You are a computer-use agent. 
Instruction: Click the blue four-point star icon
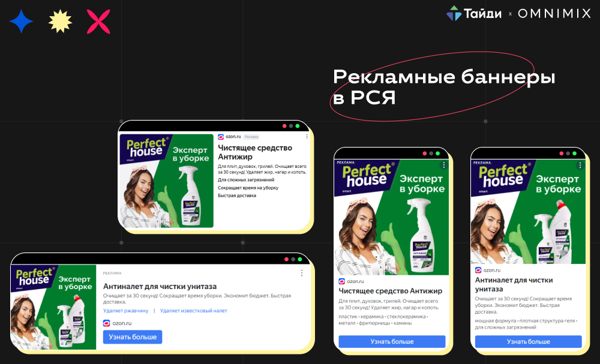point(21,22)
